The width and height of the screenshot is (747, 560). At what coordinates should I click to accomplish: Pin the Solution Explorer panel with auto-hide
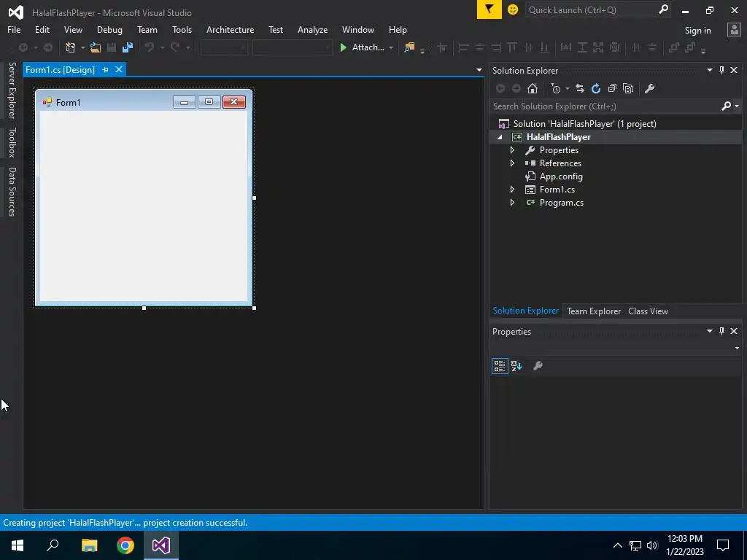tap(721, 70)
